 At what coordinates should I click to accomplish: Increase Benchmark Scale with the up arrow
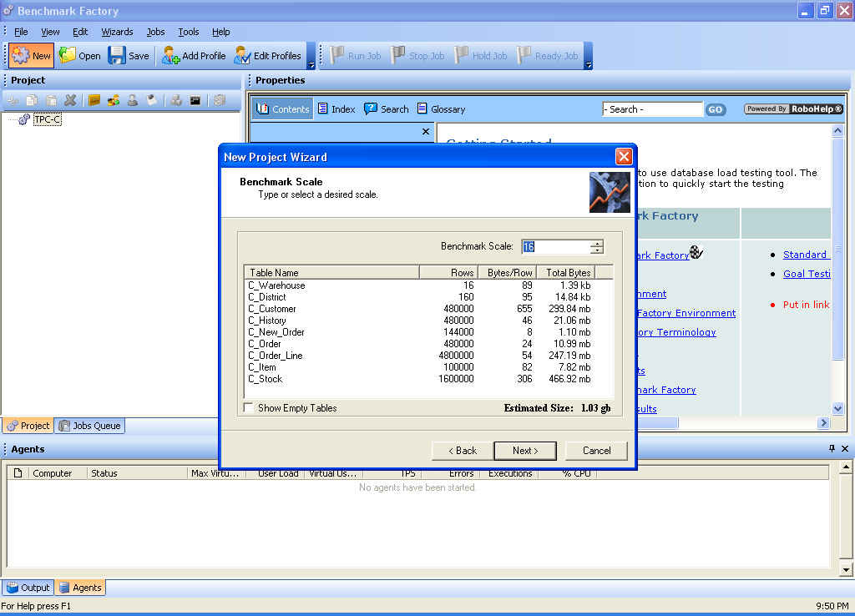(596, 243)
